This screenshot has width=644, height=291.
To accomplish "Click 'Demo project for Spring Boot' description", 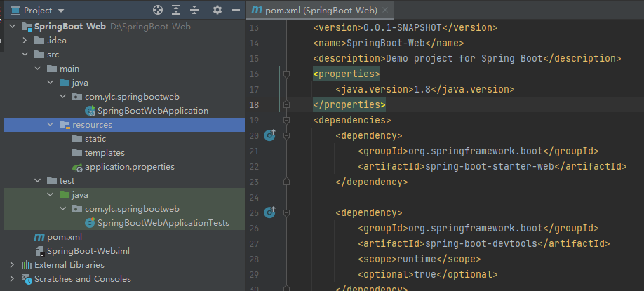I will [464, 58].
